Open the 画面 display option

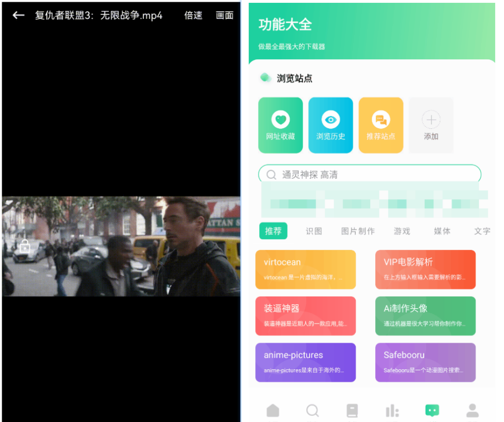click(x=224, y=15)
